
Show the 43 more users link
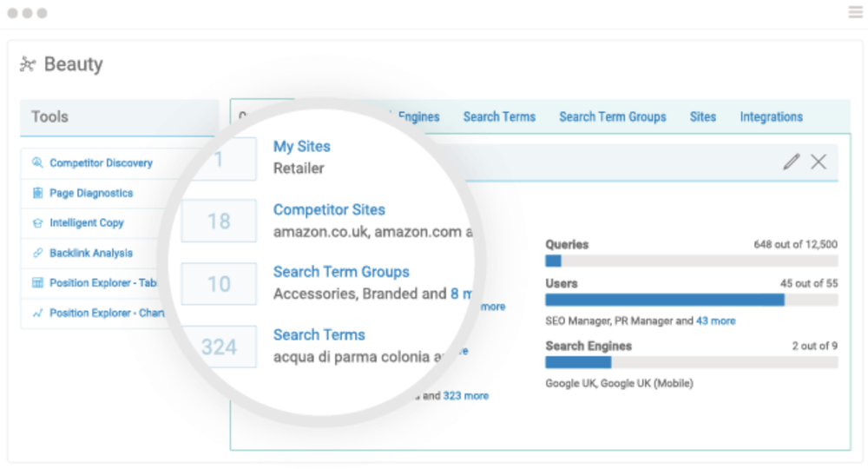(716, 320)
